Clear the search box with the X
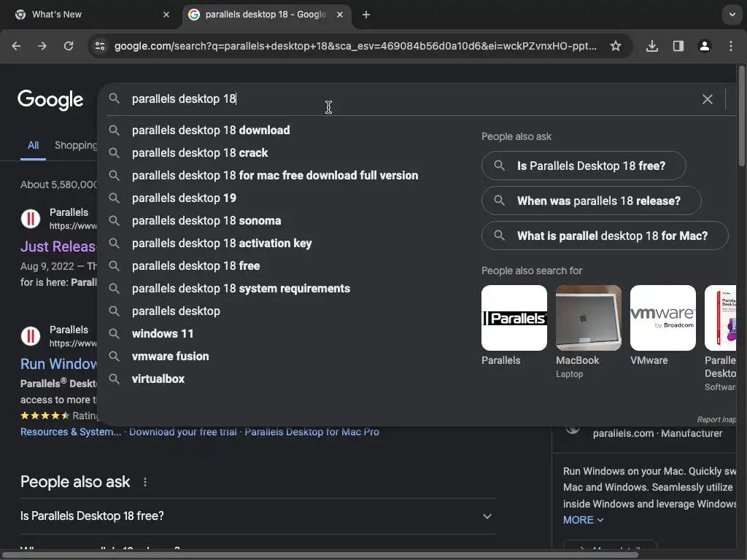This screenshot has width=747, height=560. 708,99
